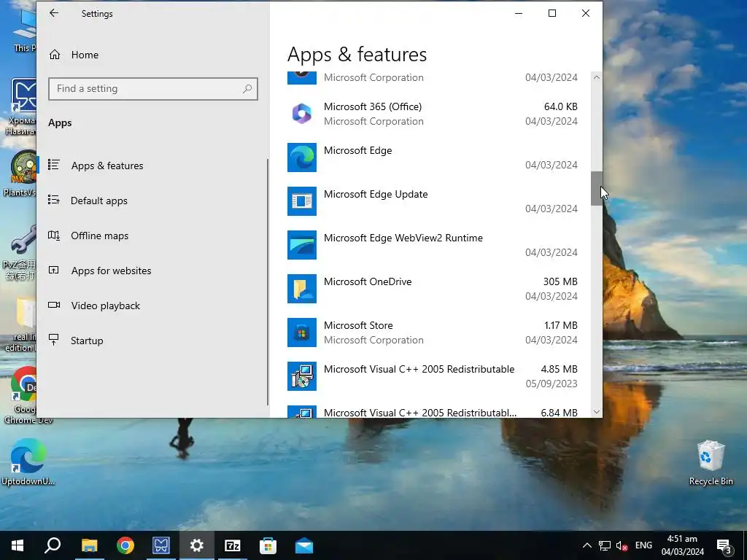Click the scrollbar up arrow
The width and height of the screenshot is (747, 560).
(597, 77)
